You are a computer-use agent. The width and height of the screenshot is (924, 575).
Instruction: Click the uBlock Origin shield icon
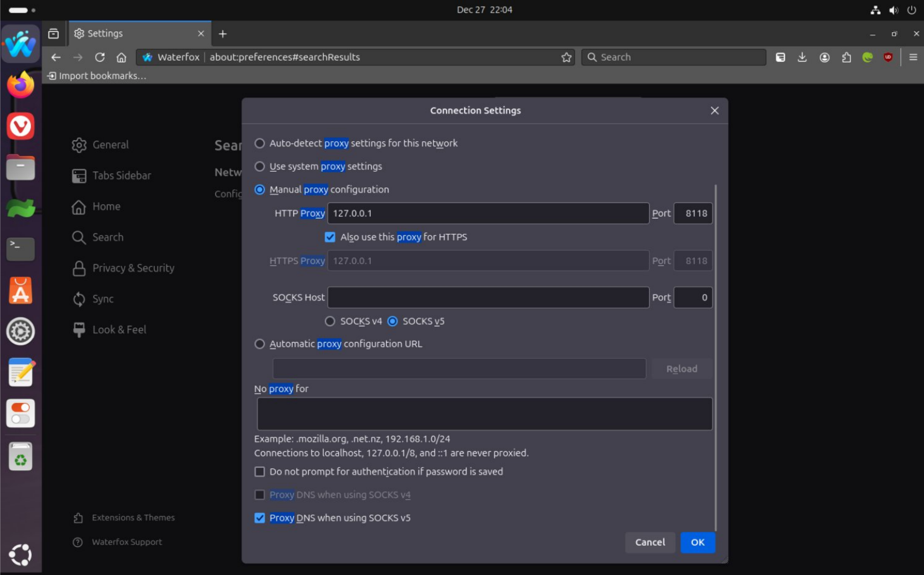tap(888, 57)
